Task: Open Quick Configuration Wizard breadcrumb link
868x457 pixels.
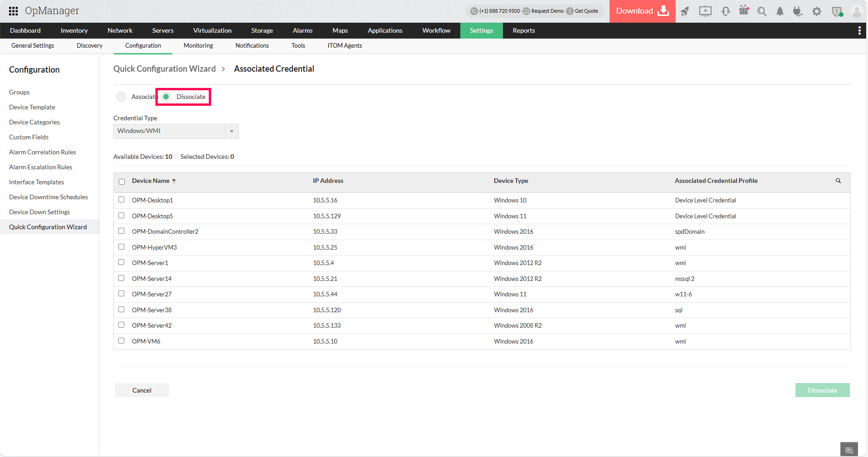Action: 164,69
